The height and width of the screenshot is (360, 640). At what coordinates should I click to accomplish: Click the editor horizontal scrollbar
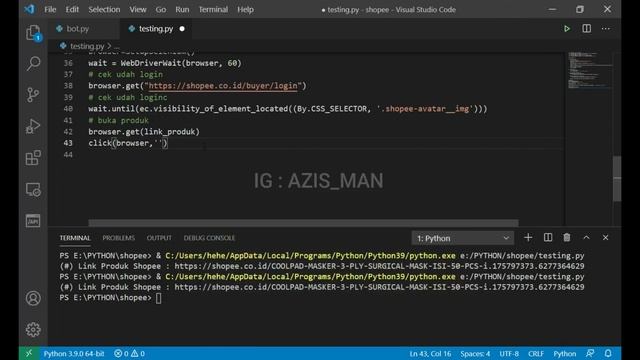[x=303, y=223]
